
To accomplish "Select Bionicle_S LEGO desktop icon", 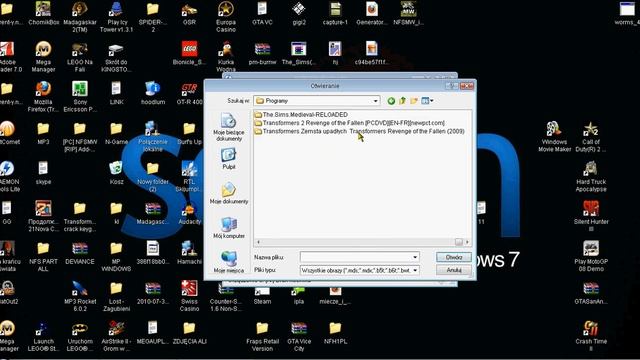I will click(189, 53).
